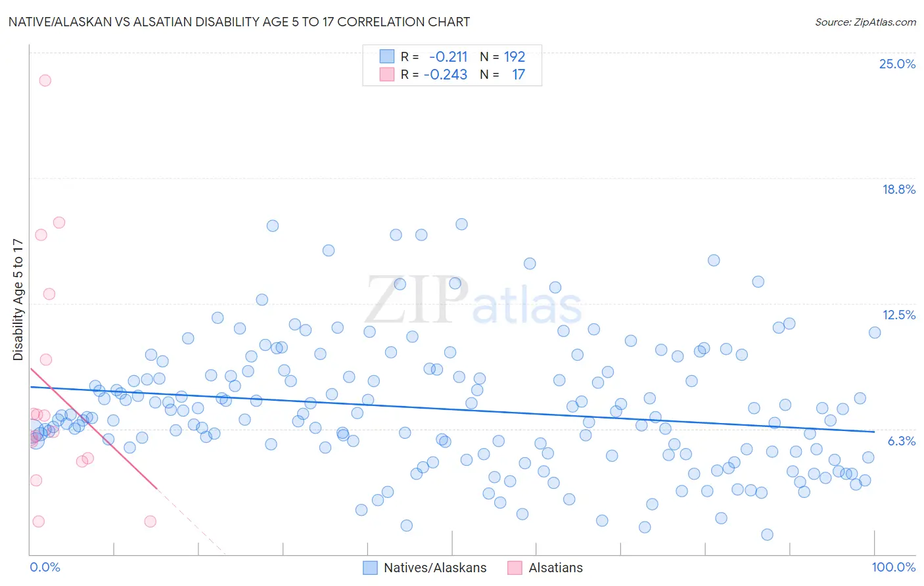Click the pink swatch in the R = -0.243 row
This screenshot has height=586, width=924.
[x=387, y=74]
